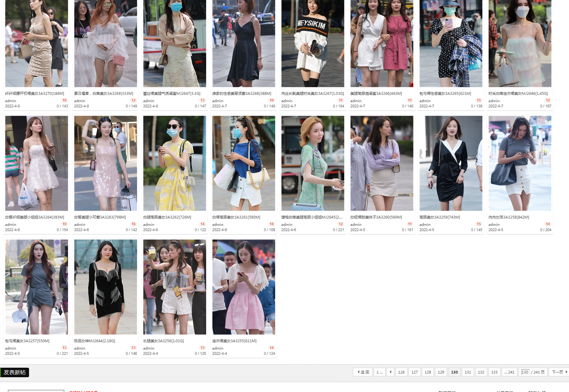Open post titled 极品女神MJ2644[2.18G]
This screenshot has width=569, height=392.
pyautogui.click(x=95, y=341)
